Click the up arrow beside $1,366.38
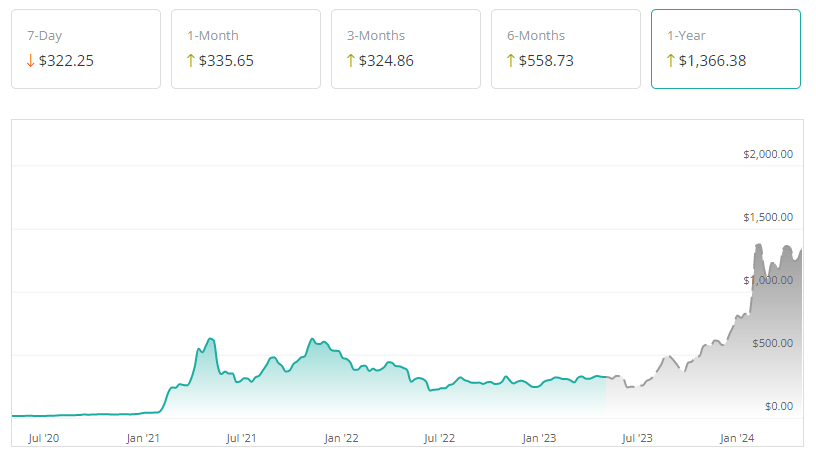 tap(671, 61)
